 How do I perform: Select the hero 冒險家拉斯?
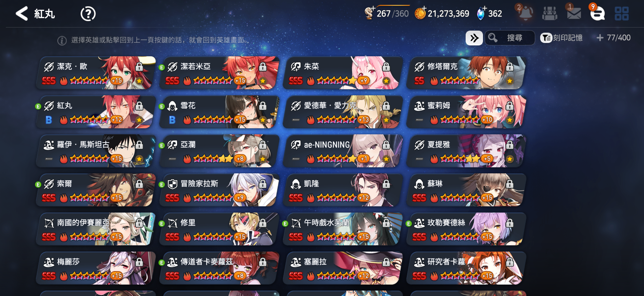(219, 190)
